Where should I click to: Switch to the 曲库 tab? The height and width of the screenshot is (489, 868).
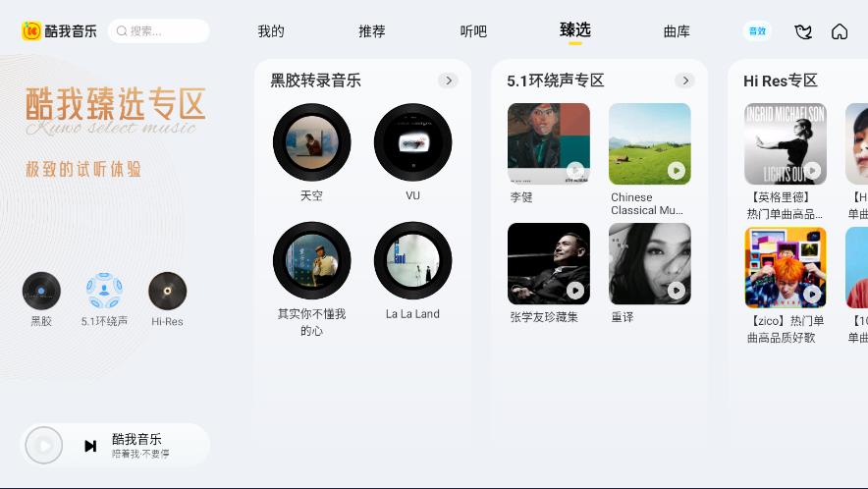(677, 31)
